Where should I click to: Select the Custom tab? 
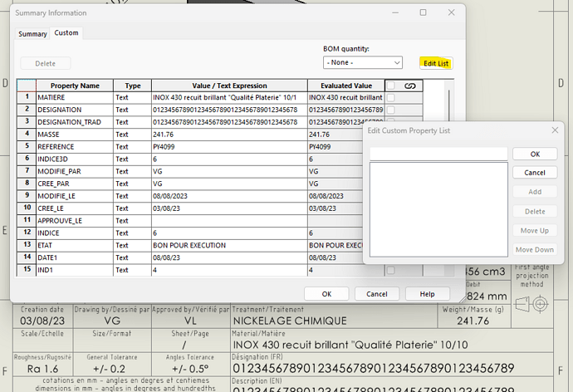tap(66, 33)
